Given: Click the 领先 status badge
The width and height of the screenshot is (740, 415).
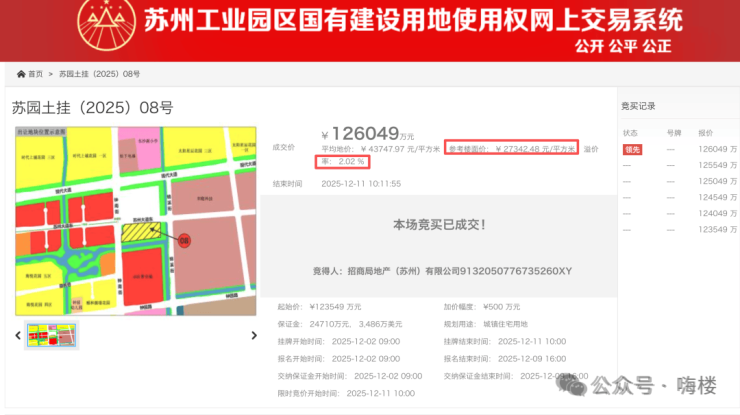Looking at the screenshot, I should [632, 149].
